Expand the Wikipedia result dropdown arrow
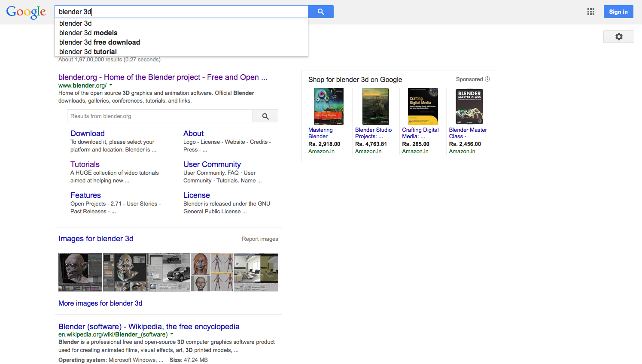 coord(172,334)
